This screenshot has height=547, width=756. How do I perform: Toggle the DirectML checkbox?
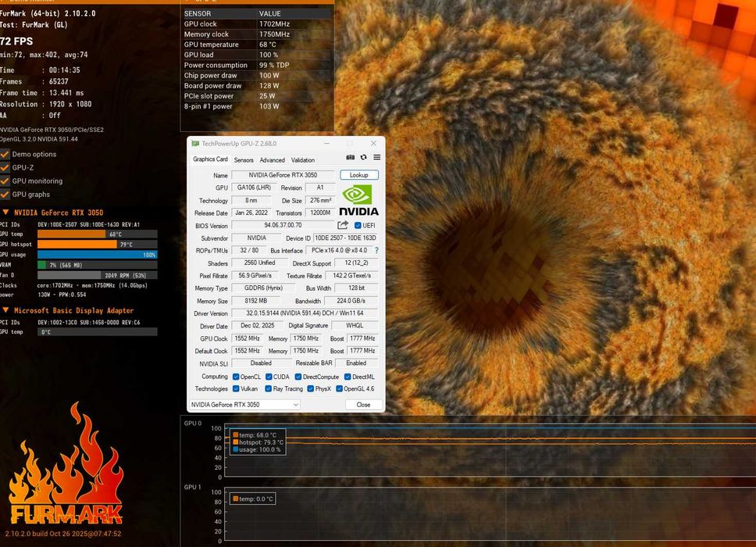click(x=348, y=377)
